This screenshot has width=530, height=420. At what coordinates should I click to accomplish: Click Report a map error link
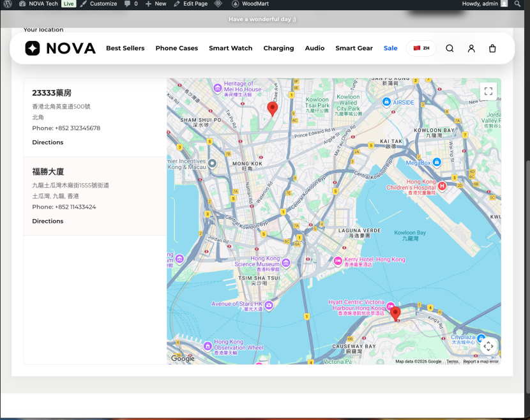tap(481, 361)
